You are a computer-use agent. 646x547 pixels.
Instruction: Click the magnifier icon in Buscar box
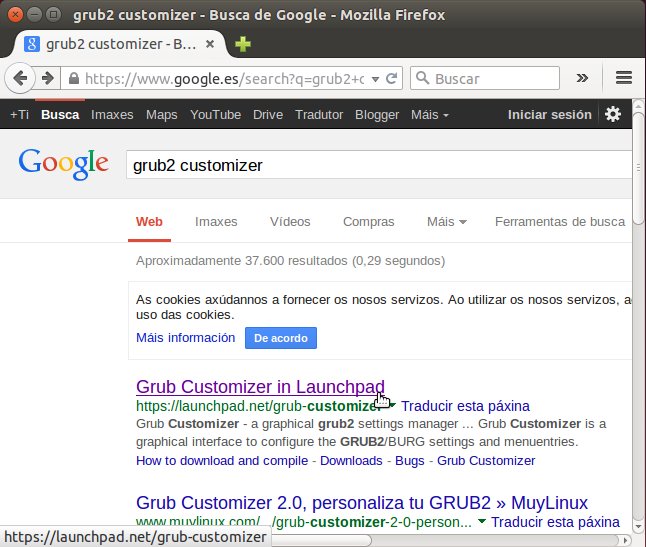coord(423,77)
